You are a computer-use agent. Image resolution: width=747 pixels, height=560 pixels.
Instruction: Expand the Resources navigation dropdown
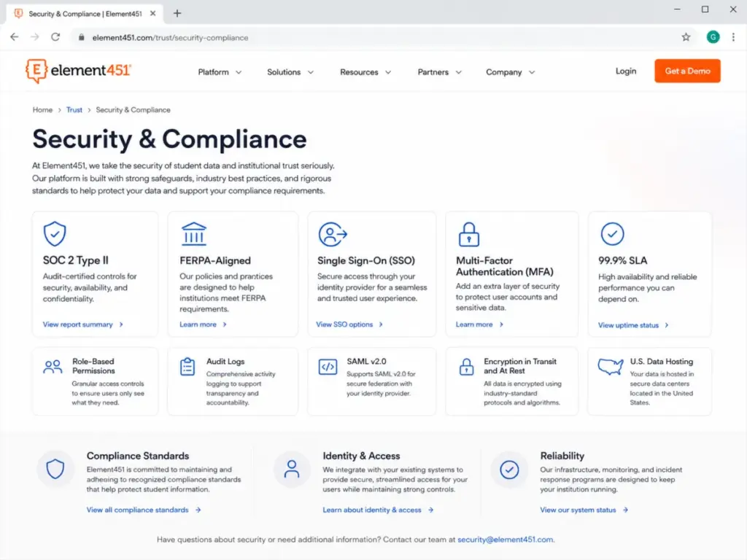(365, 72)
